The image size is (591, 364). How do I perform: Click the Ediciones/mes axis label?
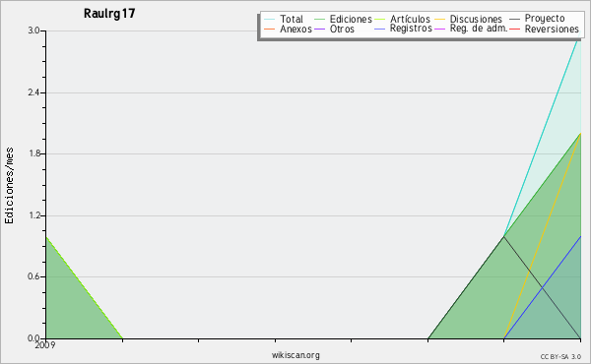pyautogui.click(x=9, y=186)
